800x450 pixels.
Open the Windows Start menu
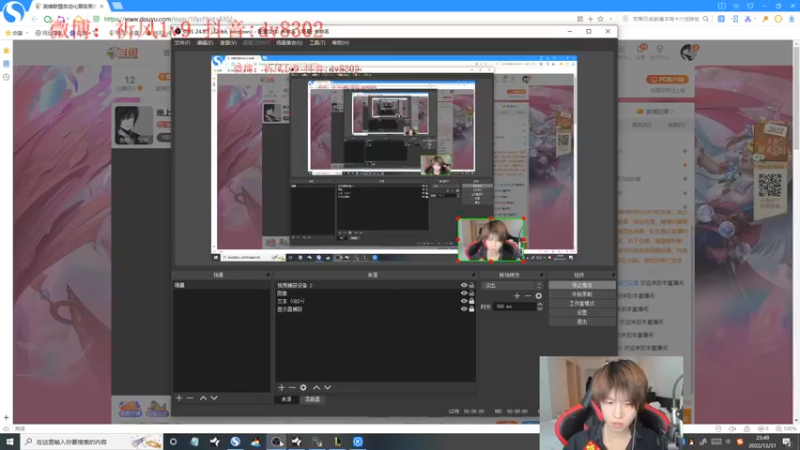pos(10,442)
